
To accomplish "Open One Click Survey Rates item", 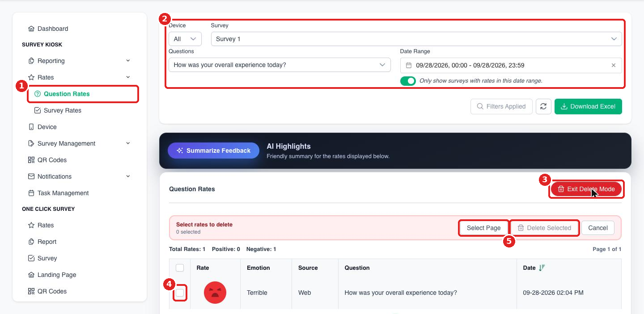I will click(41, 225).
